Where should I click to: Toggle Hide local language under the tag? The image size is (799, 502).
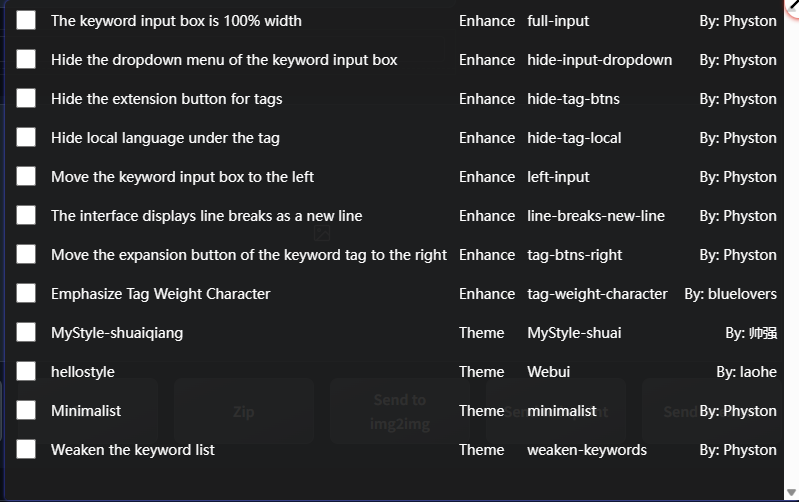pos(26,137)
